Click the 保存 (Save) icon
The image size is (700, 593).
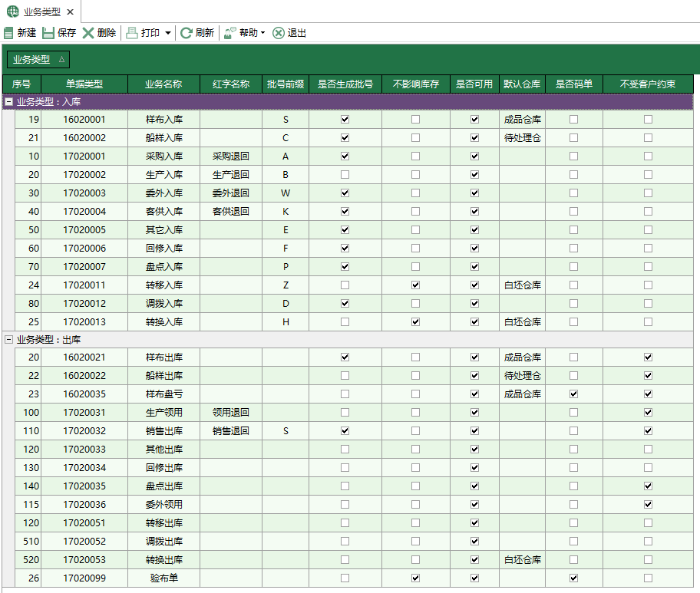(x=47, y=33)
